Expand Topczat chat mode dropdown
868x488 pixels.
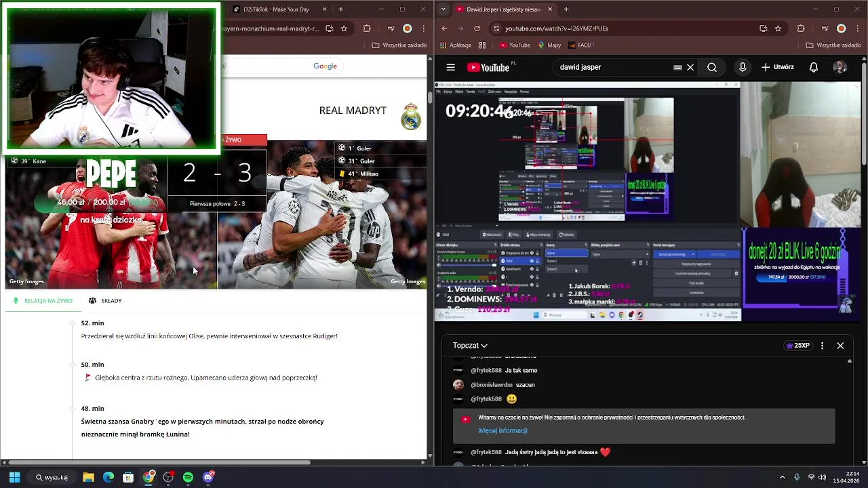point(470,346)
